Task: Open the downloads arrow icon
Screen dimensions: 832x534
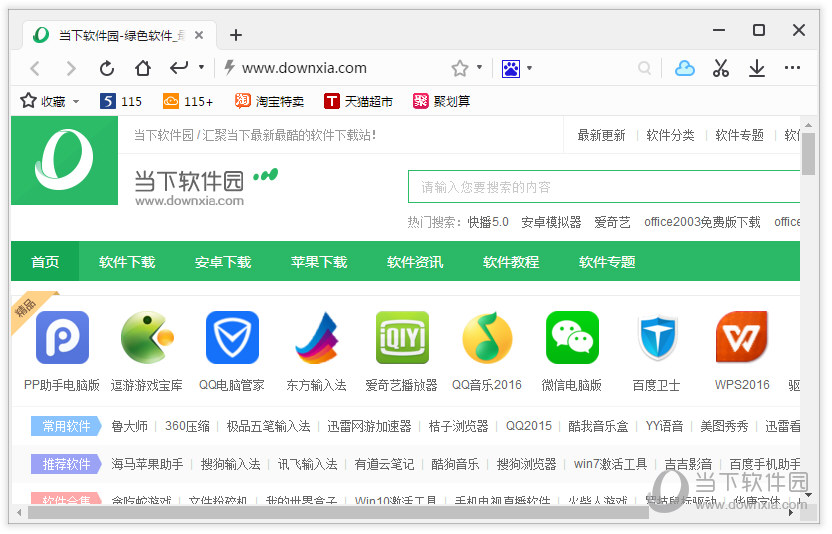Action: pos(757,68)
